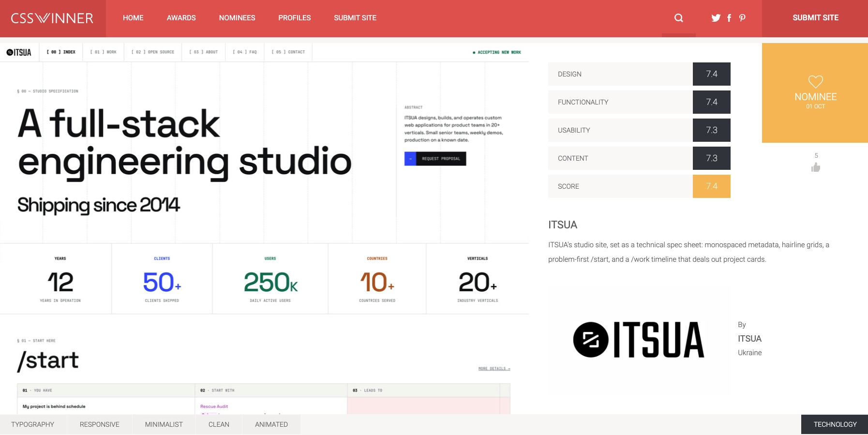Click the ITSUA website preview screenshot

click(x=264, y=228)
